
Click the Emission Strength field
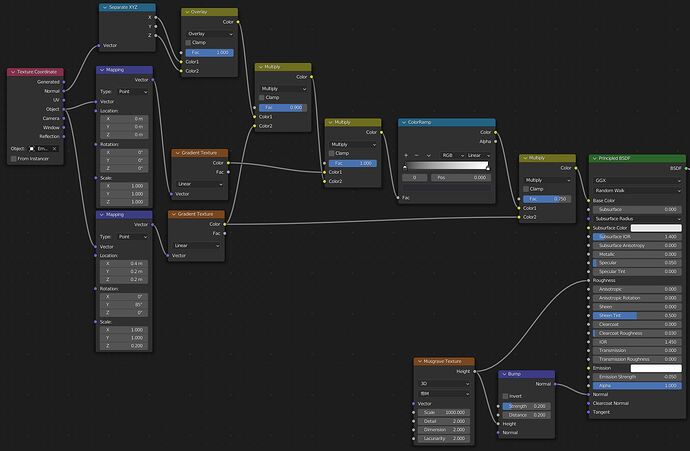637,377
